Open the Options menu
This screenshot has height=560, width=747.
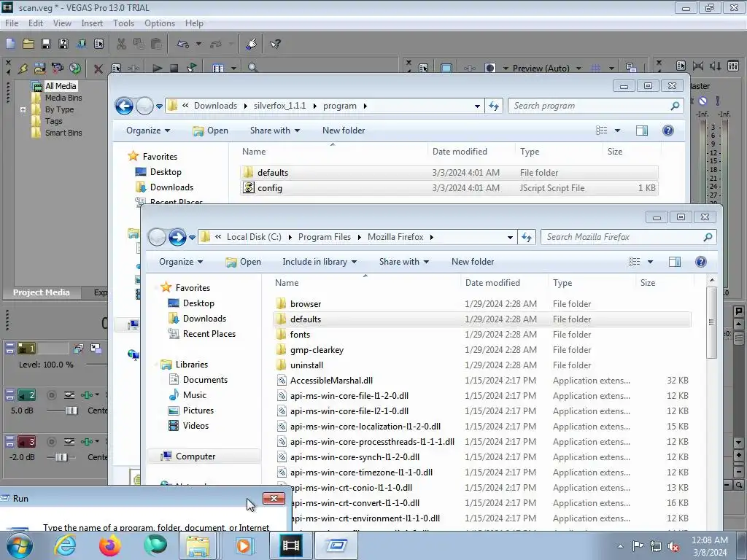160,23
